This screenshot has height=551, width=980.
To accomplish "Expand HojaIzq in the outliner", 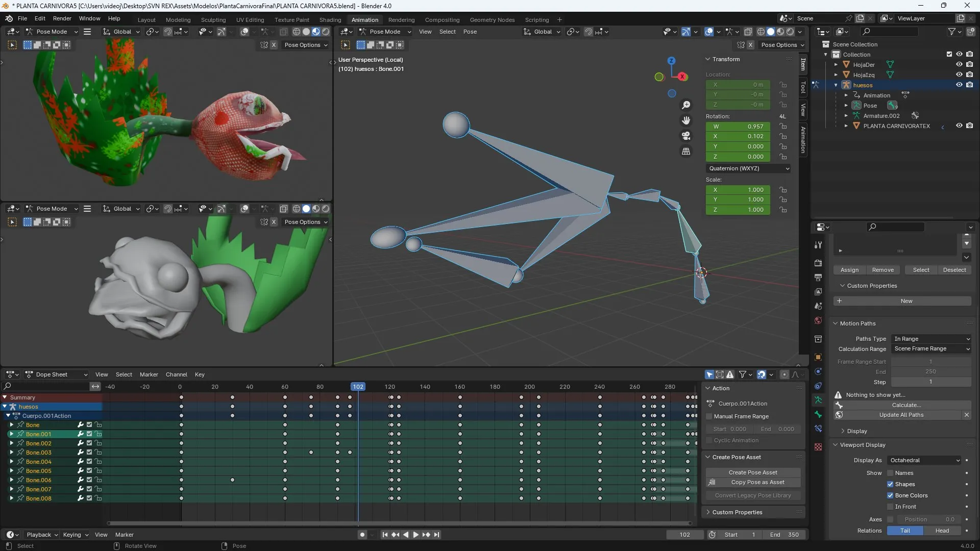I will click(836, 75).
